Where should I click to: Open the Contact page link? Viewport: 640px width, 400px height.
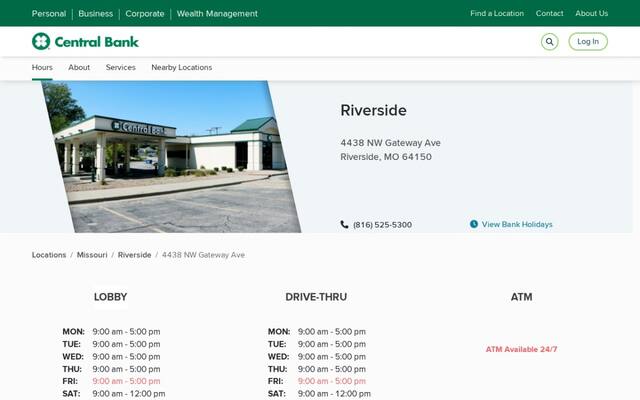[549, 13]
